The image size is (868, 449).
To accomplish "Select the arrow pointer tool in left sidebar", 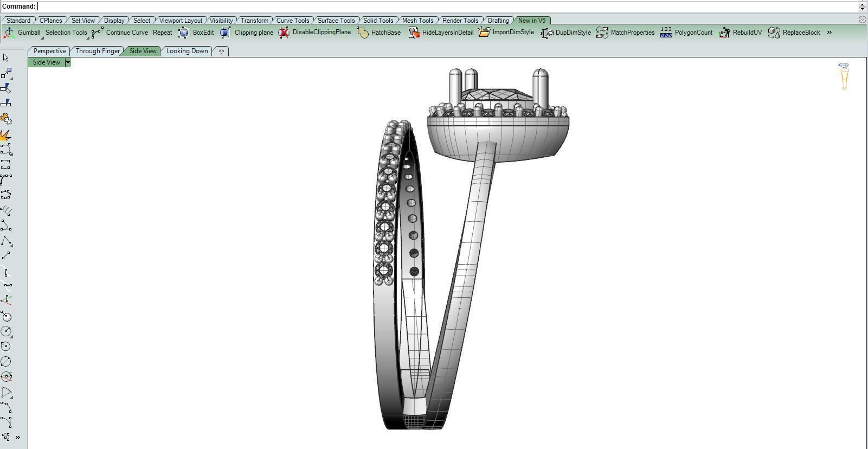I will click(5, 57).
